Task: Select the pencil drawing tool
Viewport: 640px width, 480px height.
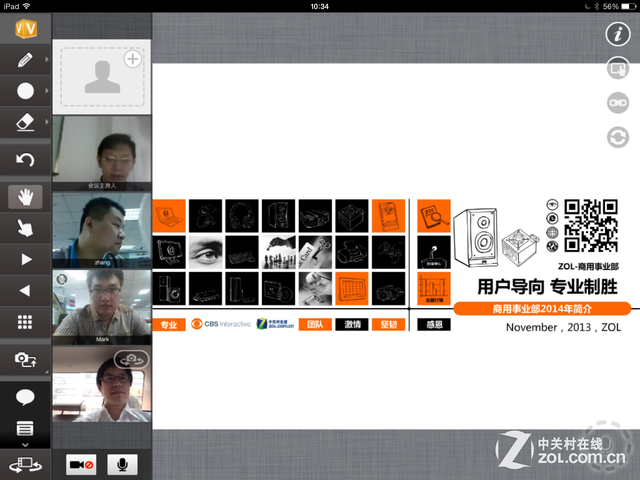Action: click(x=25, y=60)
